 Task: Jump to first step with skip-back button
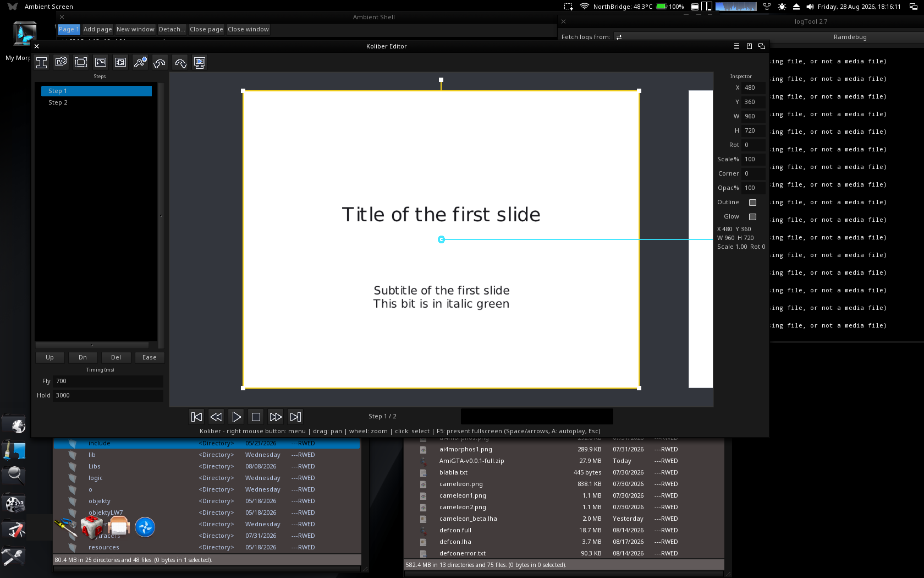pos(196,417)
